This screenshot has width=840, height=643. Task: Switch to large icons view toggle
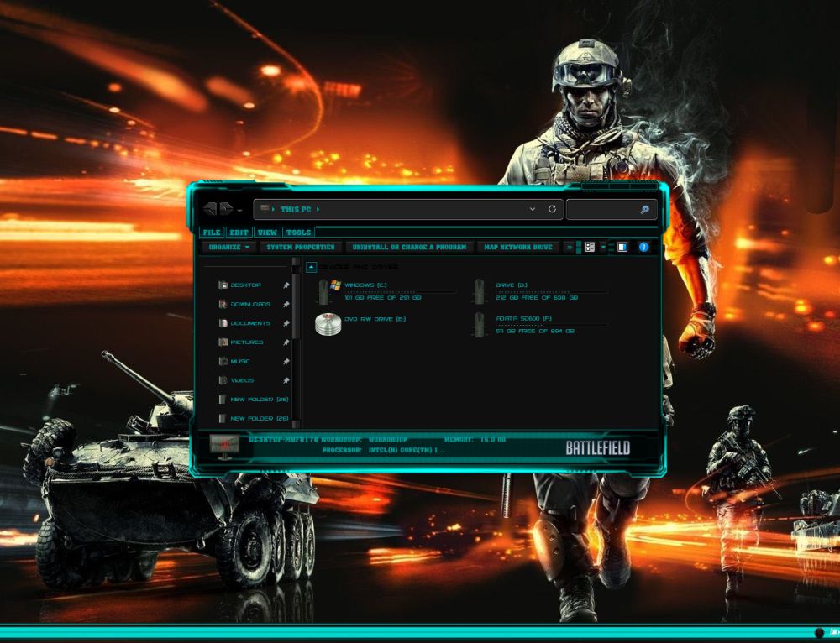590,247
